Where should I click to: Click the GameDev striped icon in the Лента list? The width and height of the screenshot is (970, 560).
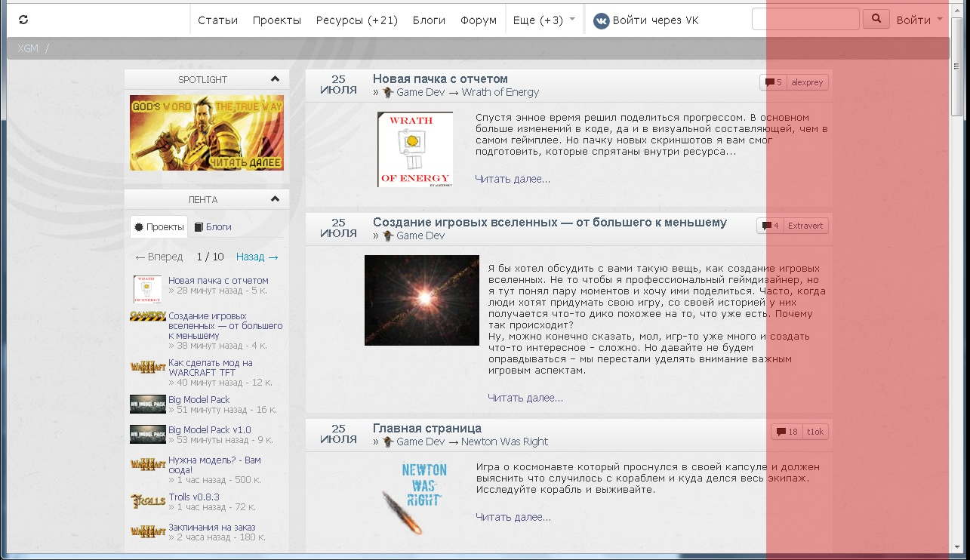[147, 315]
